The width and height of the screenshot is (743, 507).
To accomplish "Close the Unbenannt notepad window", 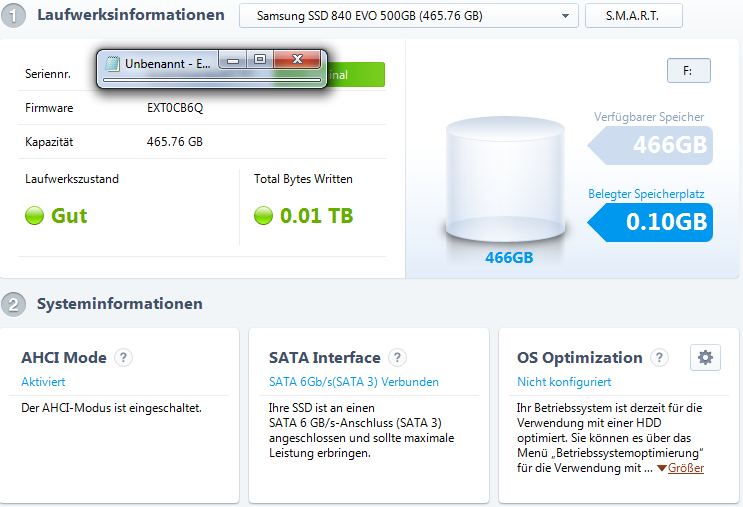I will pyautogui.click(x=297, y=59).
